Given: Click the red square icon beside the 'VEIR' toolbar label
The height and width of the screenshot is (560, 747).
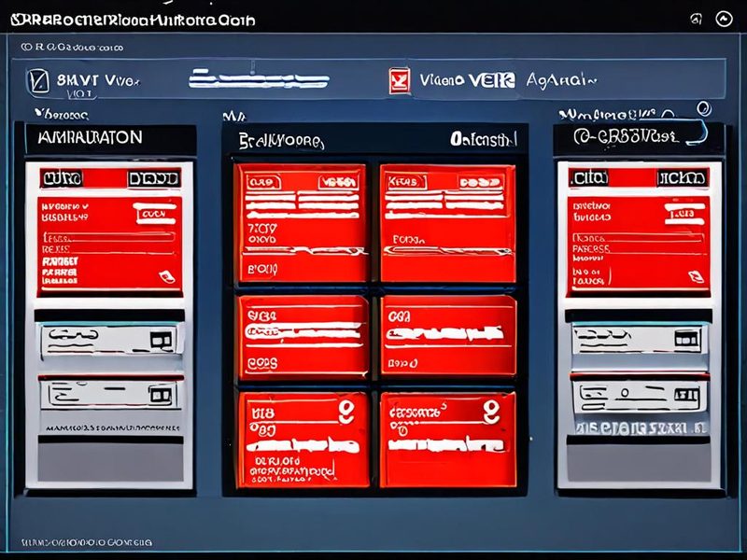Looking at the screenshot, I should [400, 80].
